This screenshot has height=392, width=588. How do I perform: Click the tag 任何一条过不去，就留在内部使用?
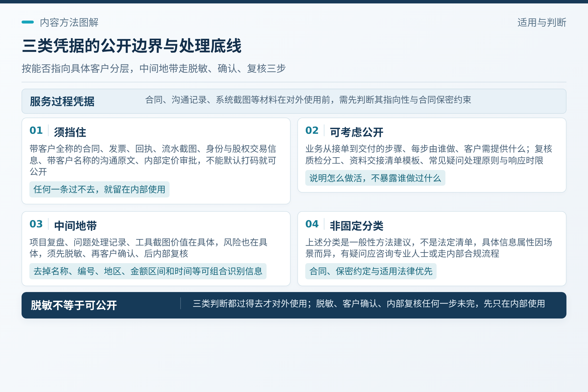click(x=99, y=189)
